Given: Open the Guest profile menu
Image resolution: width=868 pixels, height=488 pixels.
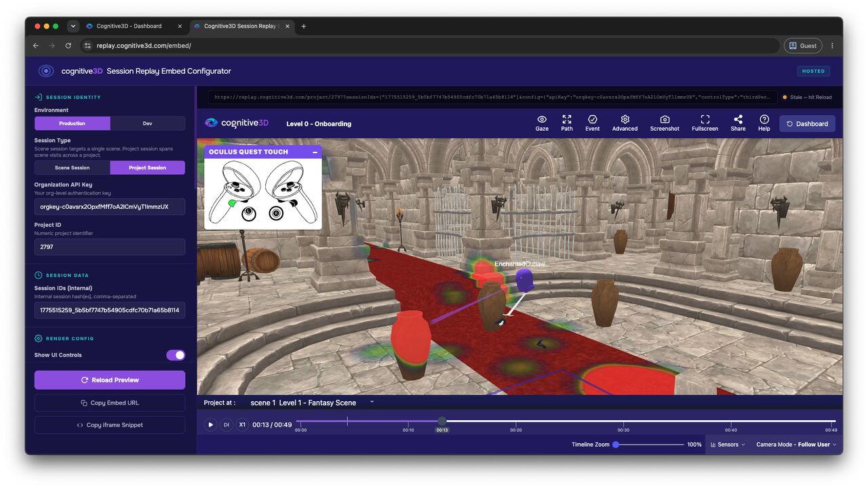Looking at the screenshot, I should click(x=803, y=45).
